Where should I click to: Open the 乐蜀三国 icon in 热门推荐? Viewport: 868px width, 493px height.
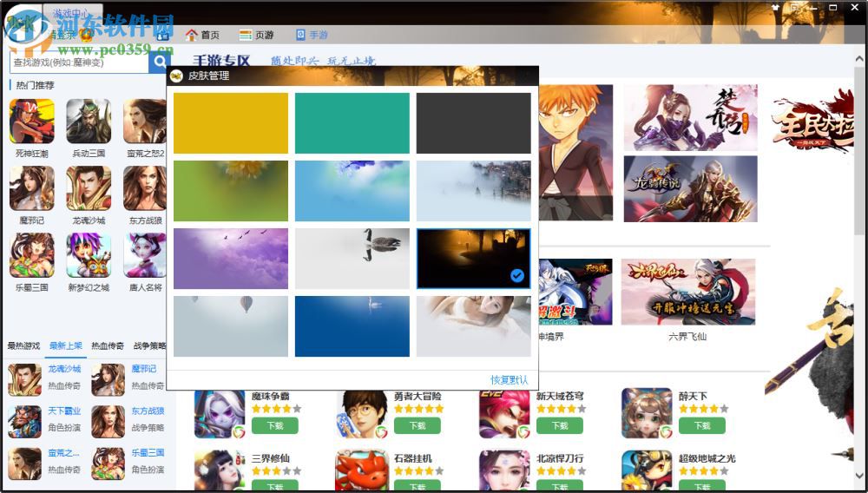(32, 255)
